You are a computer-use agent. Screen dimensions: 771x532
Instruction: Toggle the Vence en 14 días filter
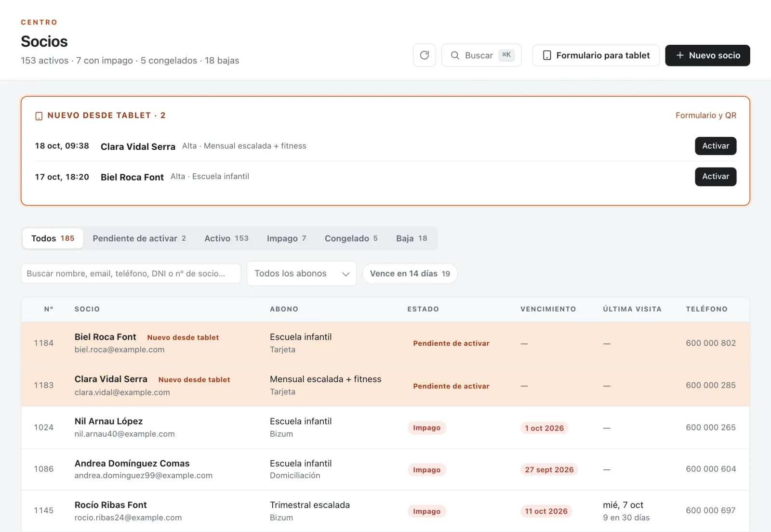click(x=410, y=273)
